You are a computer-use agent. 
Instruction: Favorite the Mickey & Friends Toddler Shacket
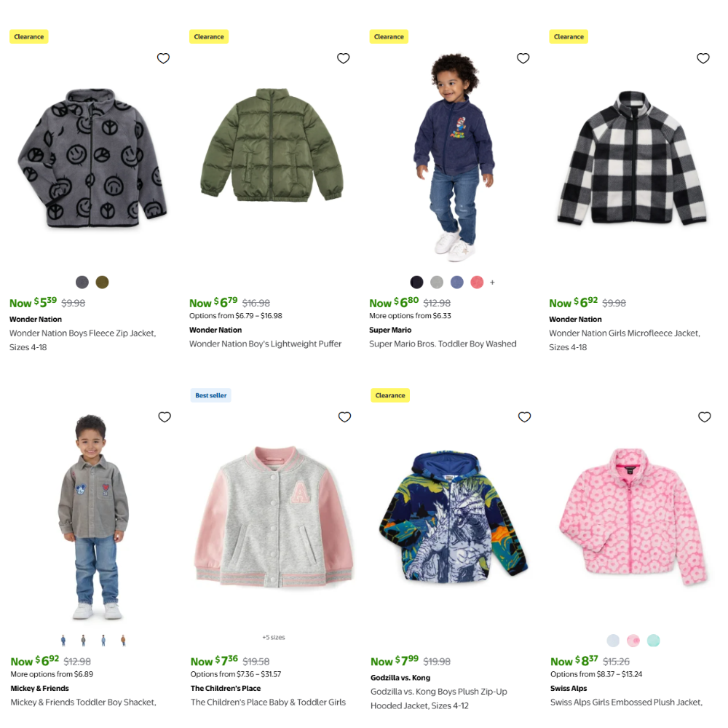click(x=165, y=417)
